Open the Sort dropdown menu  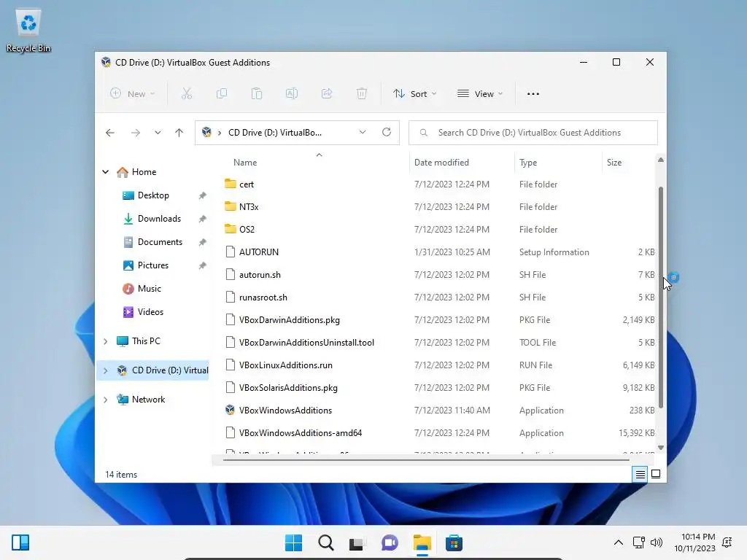414,94
